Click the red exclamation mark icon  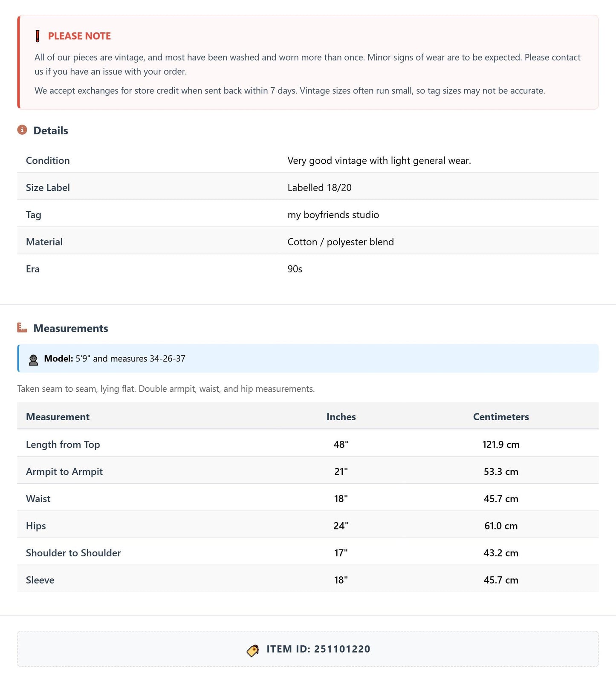pyautogui.click(x=38, y=36)
